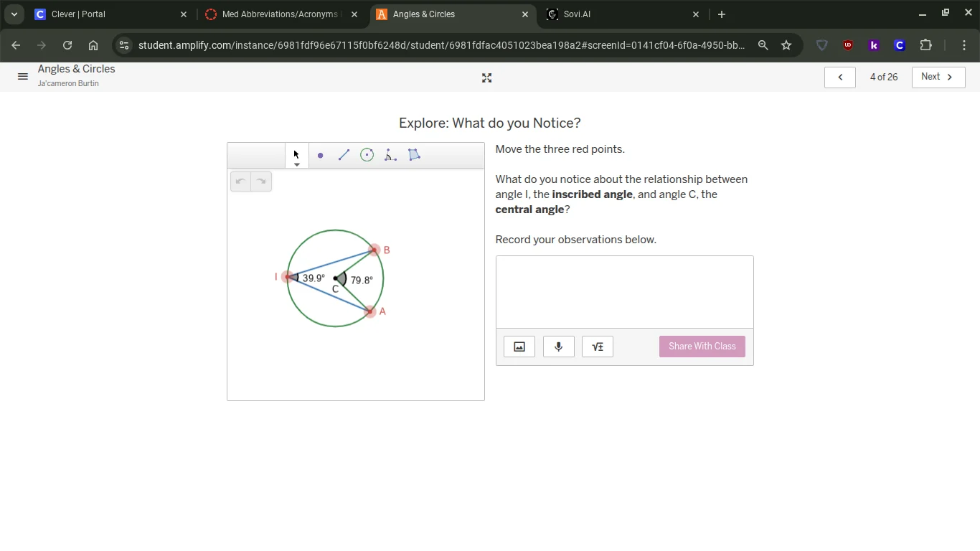Expand the lesson to fullscreen
The image size is (980, 551).
pyautogui.click(x=486, y=77)
